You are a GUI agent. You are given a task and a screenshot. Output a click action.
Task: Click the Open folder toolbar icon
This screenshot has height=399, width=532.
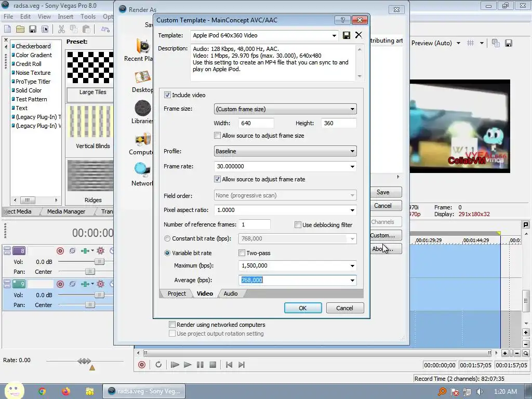[x=20, y=29]
